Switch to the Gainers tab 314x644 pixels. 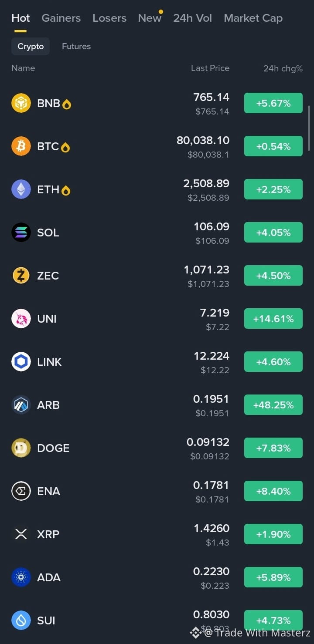61,18
